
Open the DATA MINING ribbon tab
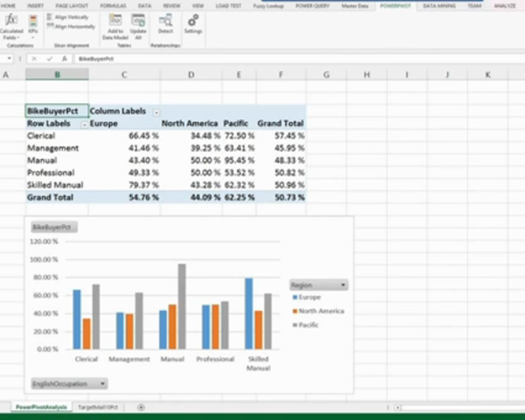pos(439,6)
